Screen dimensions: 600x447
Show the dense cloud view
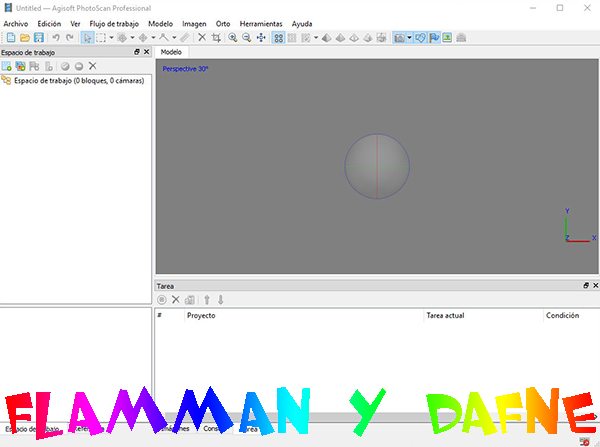pyautogui.click(x=292, y=38)
